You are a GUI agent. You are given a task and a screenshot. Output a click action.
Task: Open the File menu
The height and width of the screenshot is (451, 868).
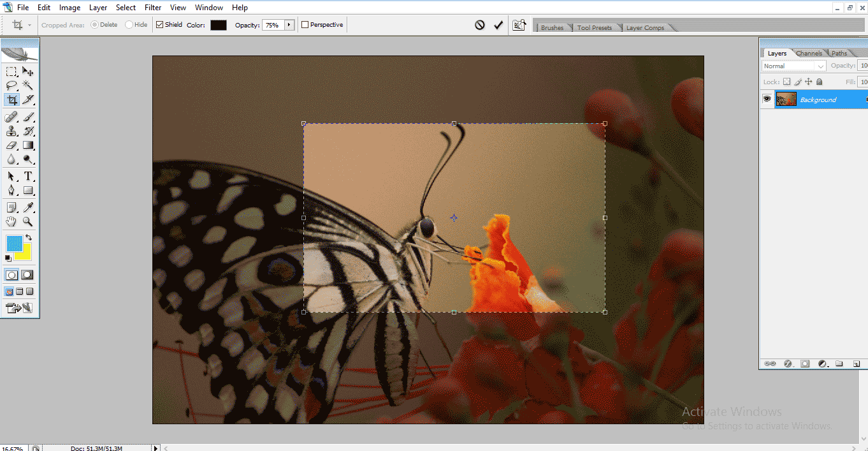(x=23, y=8)
